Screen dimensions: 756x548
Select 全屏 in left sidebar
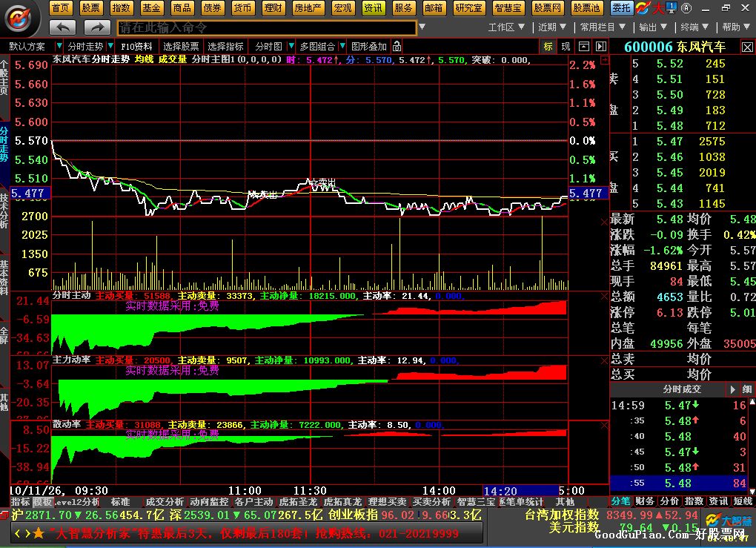[x=4, y=335]
